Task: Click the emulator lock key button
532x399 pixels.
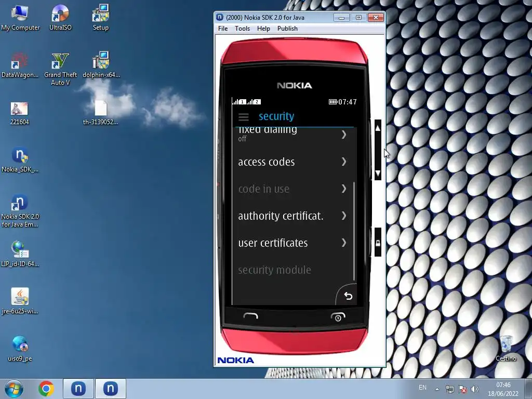Action: (378, 242)
